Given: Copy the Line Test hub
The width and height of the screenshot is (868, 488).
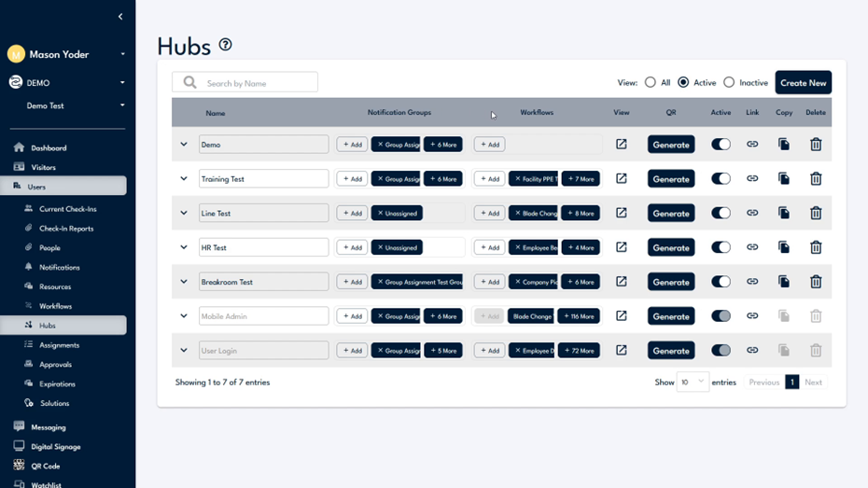Looking at the screenshot, I should coord(783,214).
